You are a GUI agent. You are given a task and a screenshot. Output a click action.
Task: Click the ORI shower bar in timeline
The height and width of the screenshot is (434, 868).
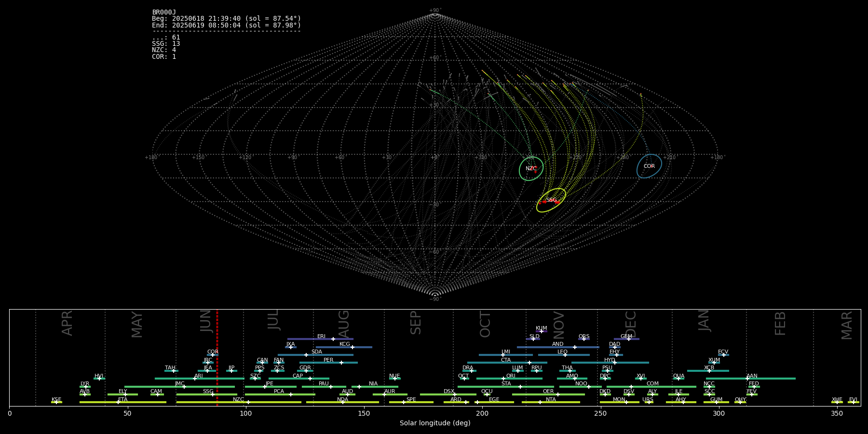pyautogui.click(x=509, y=379)
